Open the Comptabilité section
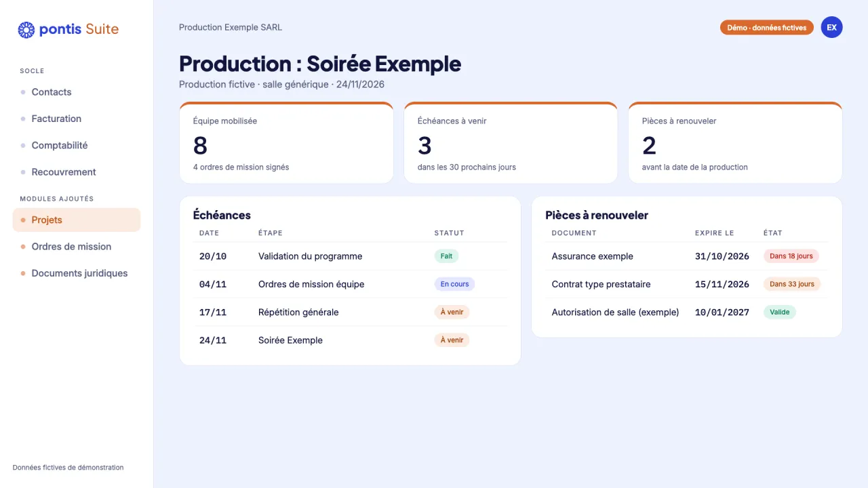868x488 pixels. click(x=77, y=145)
